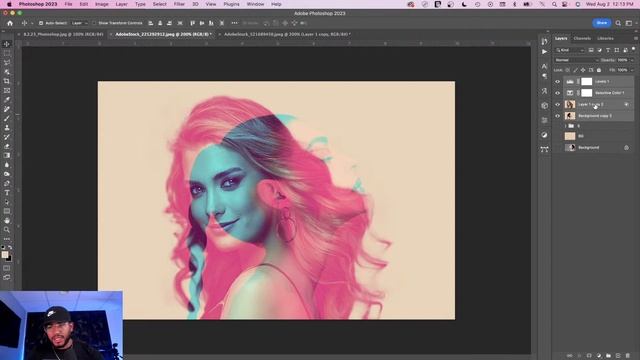Open the Edit Toolbar three-dots button
This screenshot has width=640, height=360.
[x=7, y=239]
